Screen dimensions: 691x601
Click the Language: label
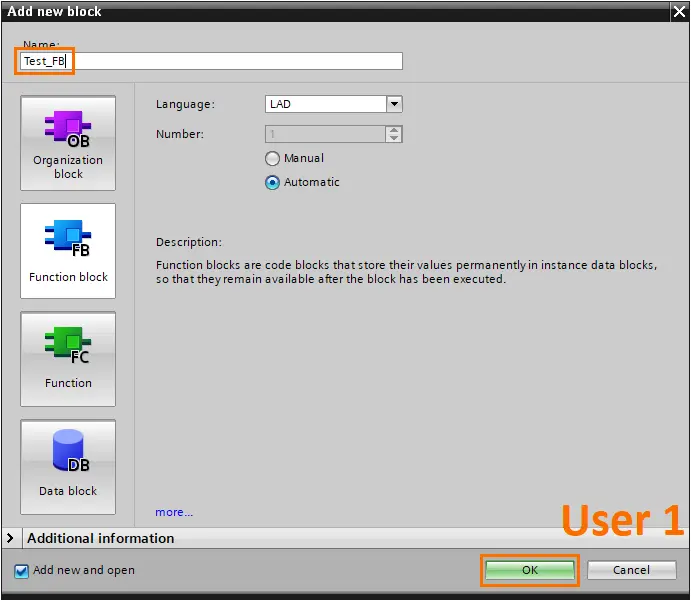[x=186, y=104]
